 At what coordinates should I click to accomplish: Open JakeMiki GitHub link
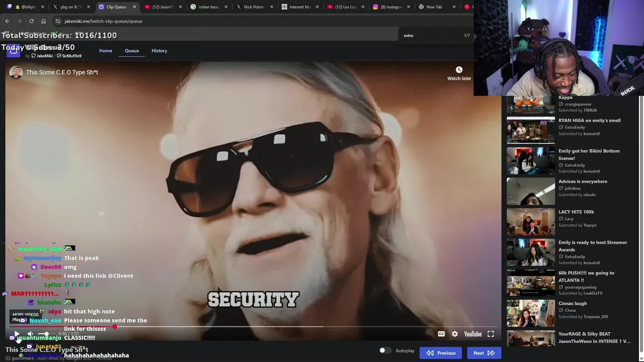pos(42,56)
